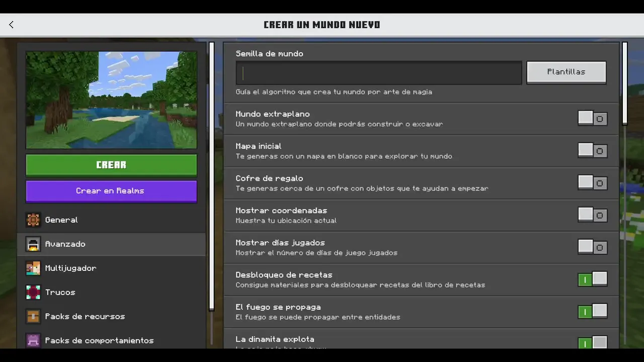Viewport: 644px width, 362px height.
Task: Click the Mundo extraplano label text
Action: pyautogui.click(x=273, y=114)
